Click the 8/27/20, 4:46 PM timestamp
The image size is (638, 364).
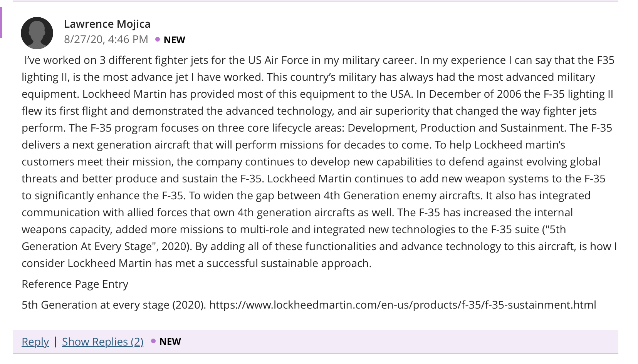coord(106,39)
